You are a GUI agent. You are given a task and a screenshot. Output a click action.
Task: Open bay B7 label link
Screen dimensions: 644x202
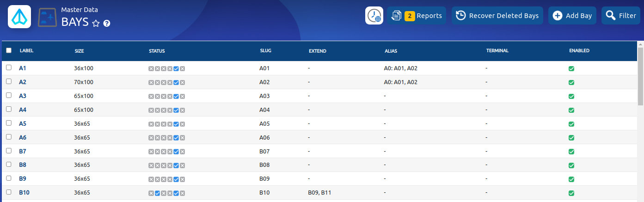point(23,151)
